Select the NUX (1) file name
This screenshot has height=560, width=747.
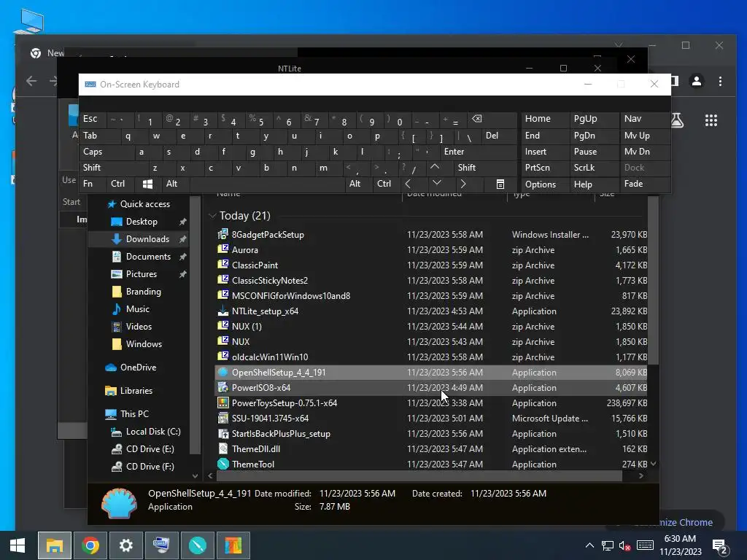pos(247,326)
